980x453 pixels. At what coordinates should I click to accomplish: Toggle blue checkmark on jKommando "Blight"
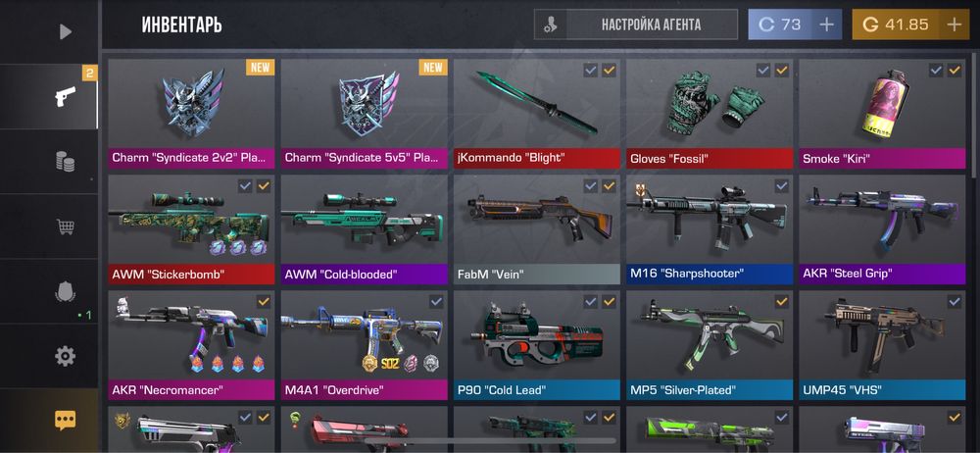(591, 70)
